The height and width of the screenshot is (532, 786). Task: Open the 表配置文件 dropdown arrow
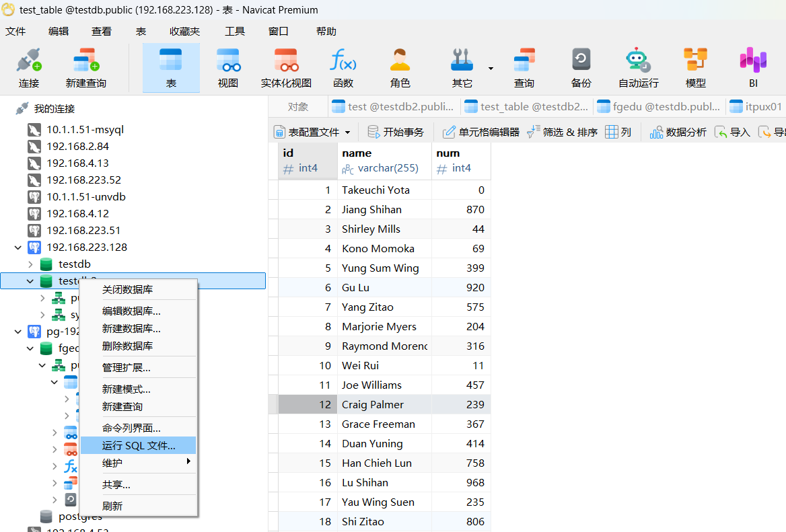(x=348, y=132)
